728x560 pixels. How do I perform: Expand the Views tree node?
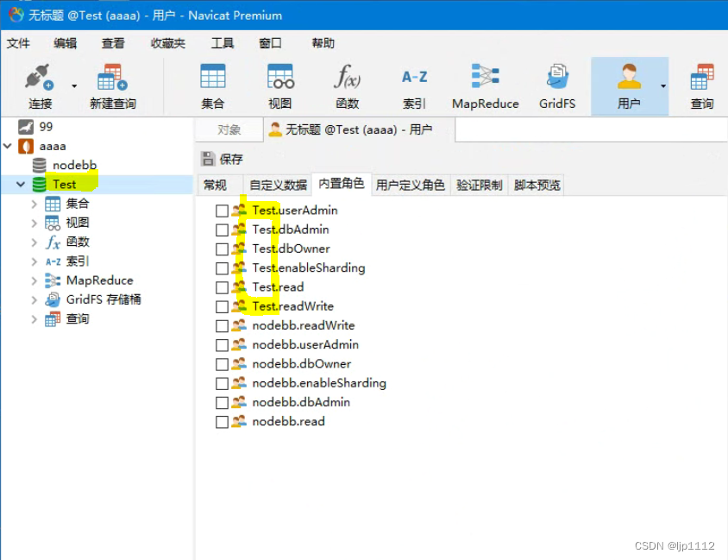pyautogui.click(x=34, y=223)
